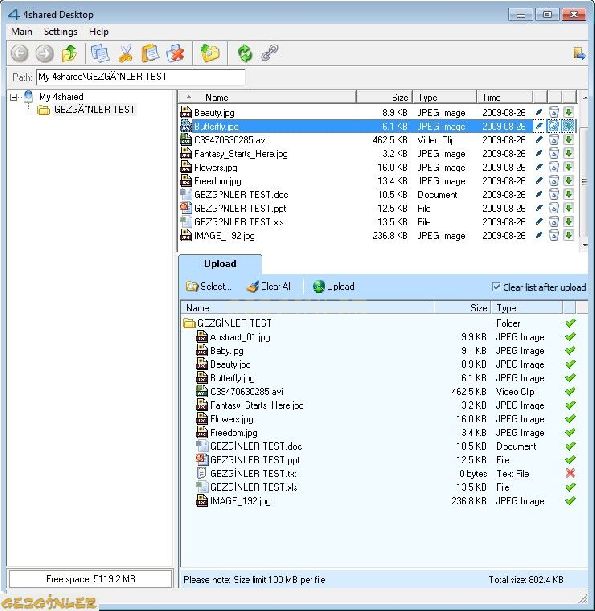Click the Upload button with globe

(x=334, y=286)
